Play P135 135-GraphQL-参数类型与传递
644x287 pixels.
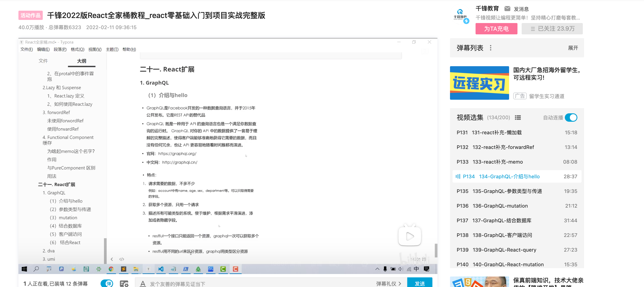517,191
